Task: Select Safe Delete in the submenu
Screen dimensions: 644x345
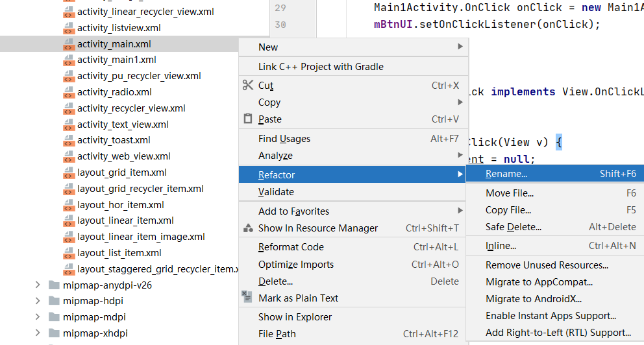Action: pos(513,227)
